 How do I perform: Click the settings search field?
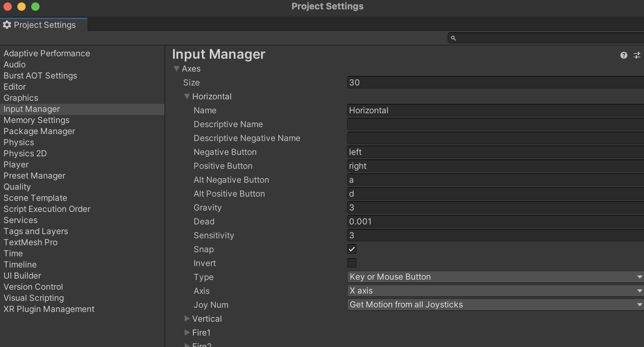[546, 38]
